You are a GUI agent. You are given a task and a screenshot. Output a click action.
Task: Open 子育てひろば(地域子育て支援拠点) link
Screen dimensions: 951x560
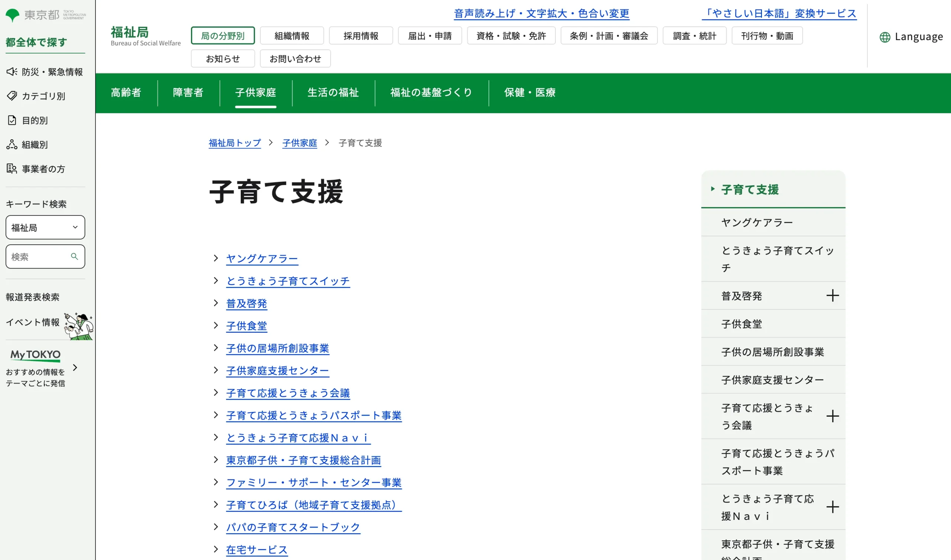point(314,505)
